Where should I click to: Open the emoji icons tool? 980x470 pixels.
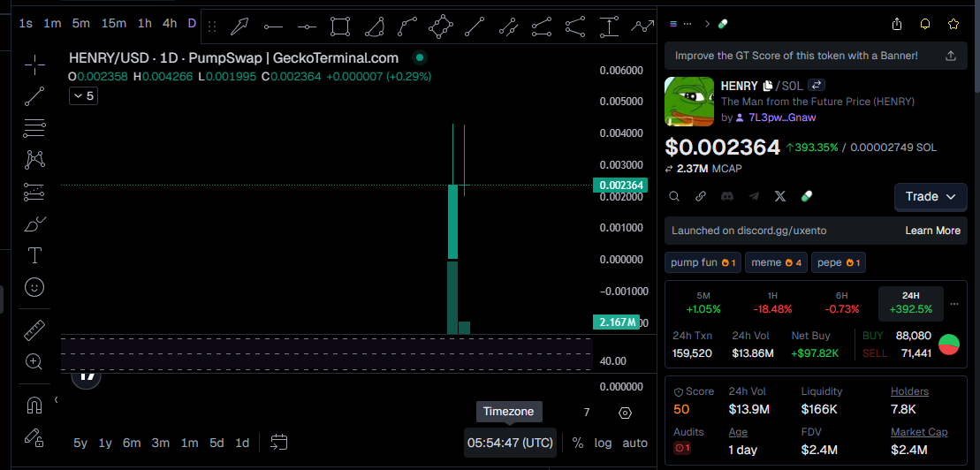pyautogui.click(x=35, y=287)
